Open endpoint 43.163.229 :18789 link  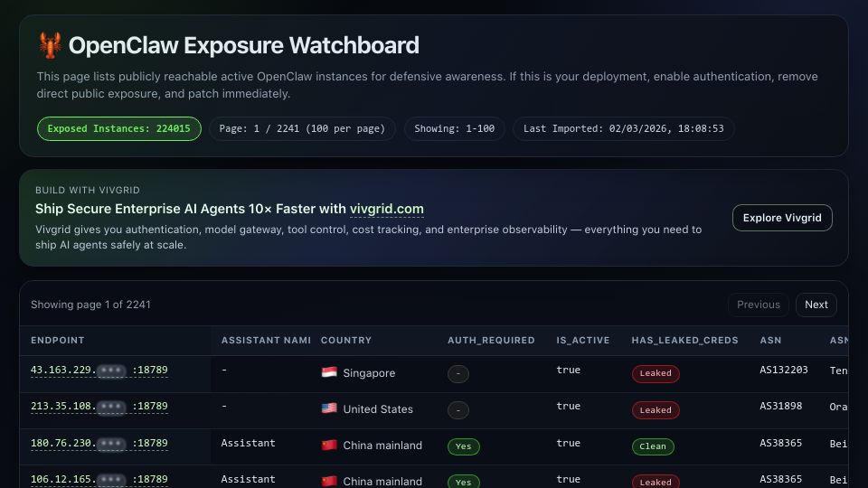99,371
